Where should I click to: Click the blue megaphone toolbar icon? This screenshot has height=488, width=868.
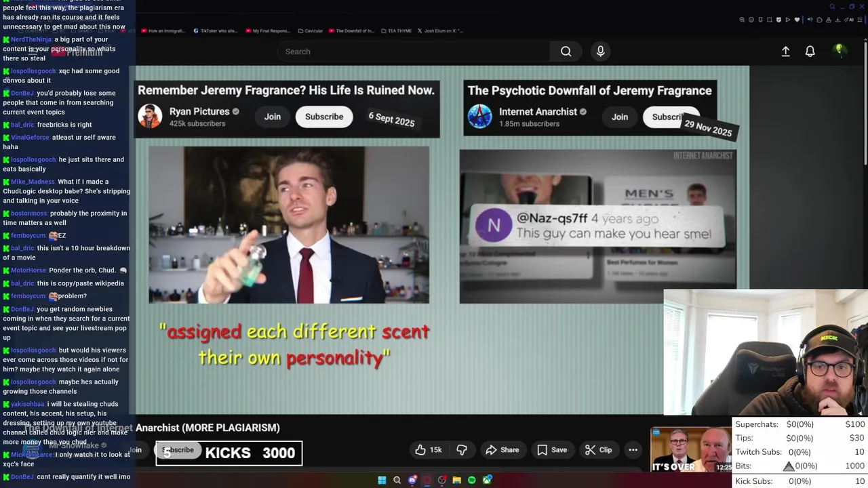810,20
